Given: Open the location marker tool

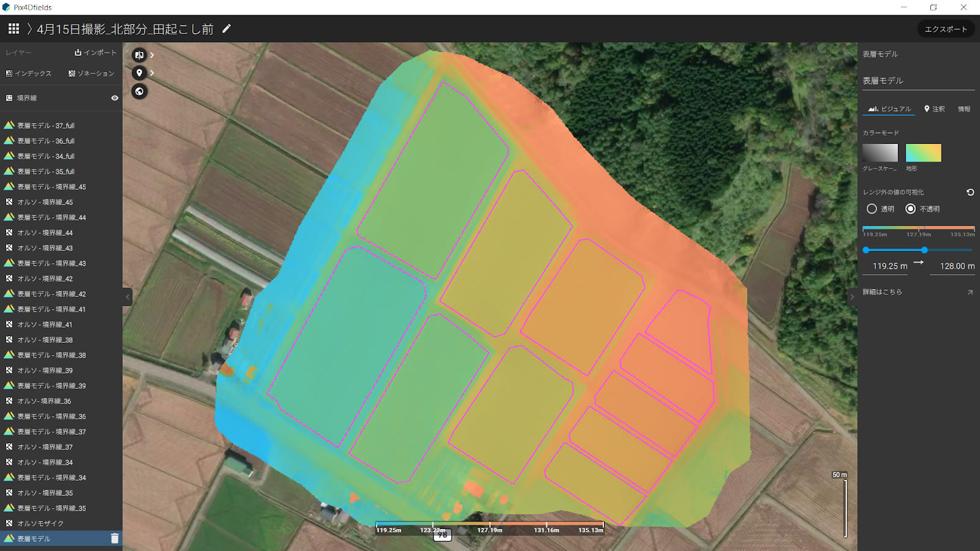Looking at the screenshot, I should pyautogui.click(x=139, y=73).
